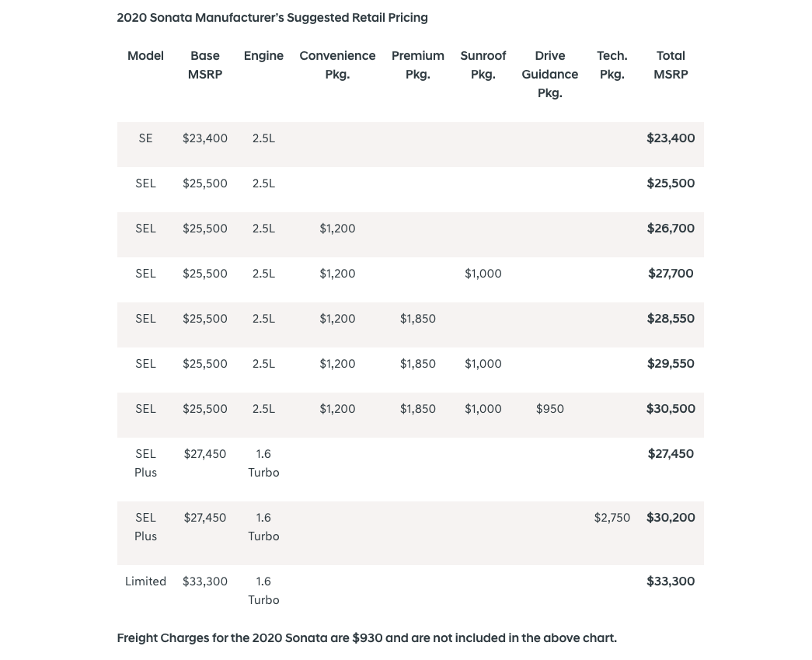This screenshot has width=812, height=660.
Task: Click the $30,200 total MSRP value
Action: click(x=671, y=518)
